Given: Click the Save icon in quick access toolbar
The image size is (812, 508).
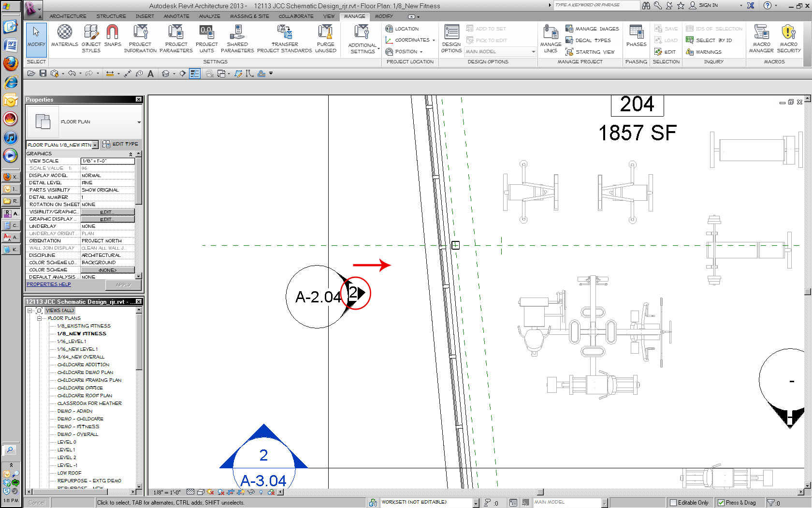Looking at the screenshot, I should click(43, 74).
